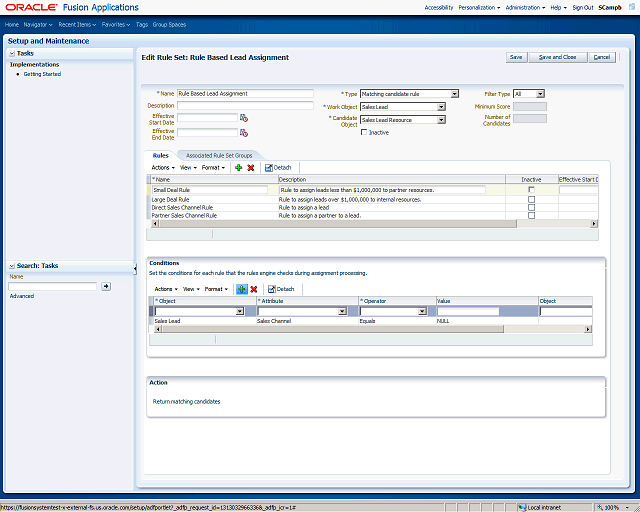
Task: Delete selected rule with red X icon
Action: pyautogui.click(x=251, y=167)
